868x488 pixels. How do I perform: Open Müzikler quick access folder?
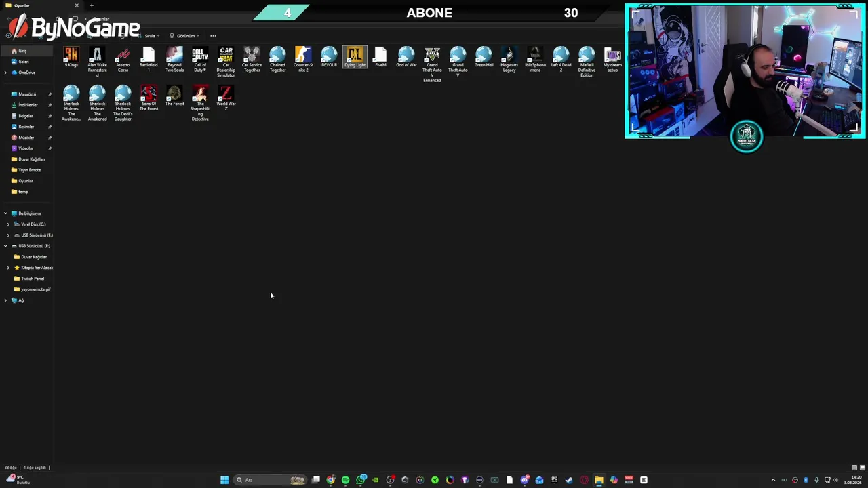pyautogui.click(x=26, y=138)
